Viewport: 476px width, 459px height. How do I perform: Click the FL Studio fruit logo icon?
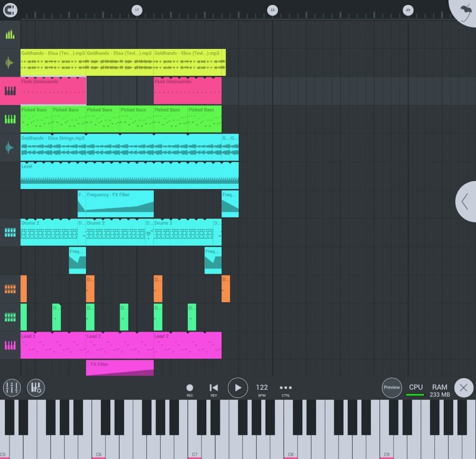(465, 11)
